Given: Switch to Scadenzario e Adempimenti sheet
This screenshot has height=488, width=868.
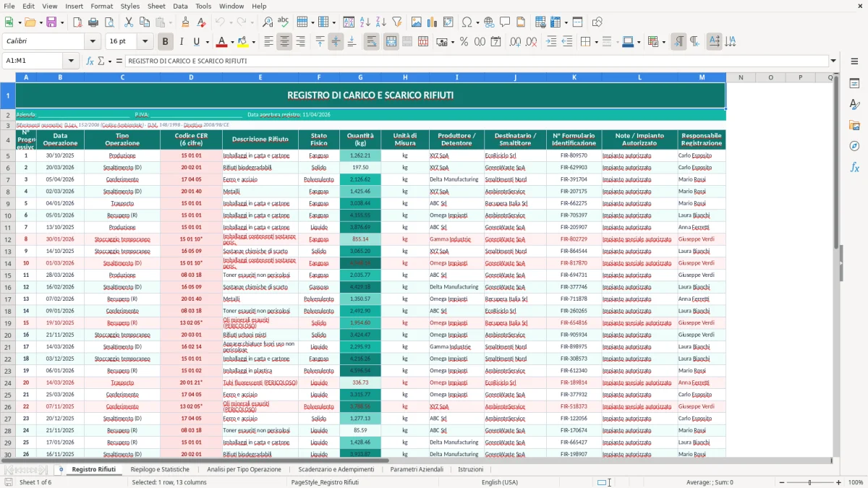Looking at the screenshot, I should coord(336,469).
